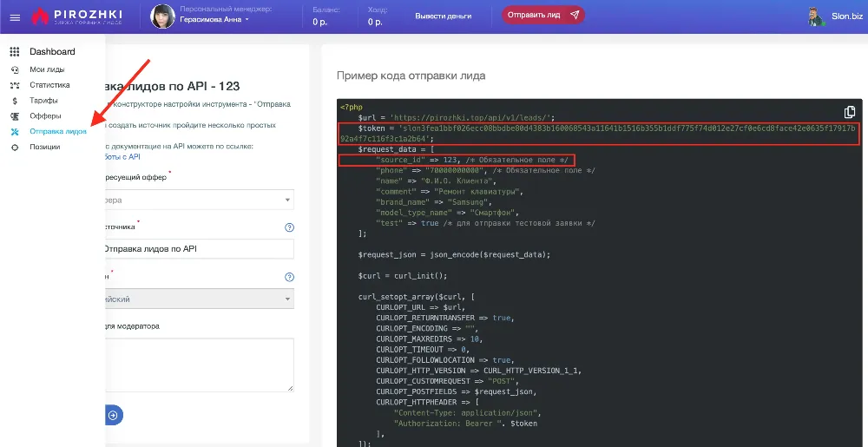Click the Отправка лидов tools icon
This screenshot has height=447, width=868.
tap(15, 132)
